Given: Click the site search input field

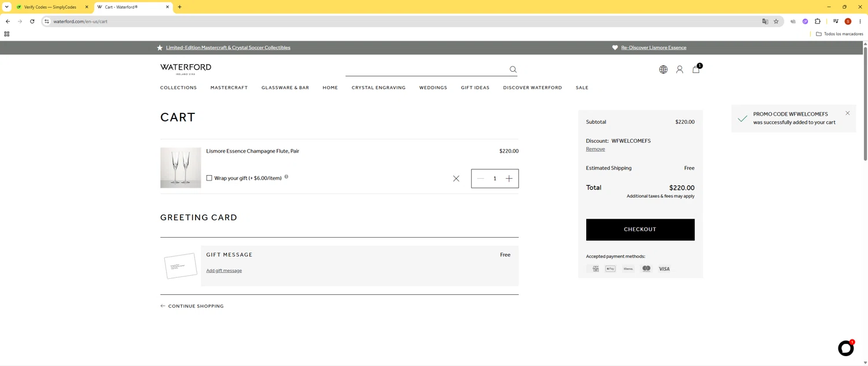Looking at the screenshot, I should [x=427, y=69].
